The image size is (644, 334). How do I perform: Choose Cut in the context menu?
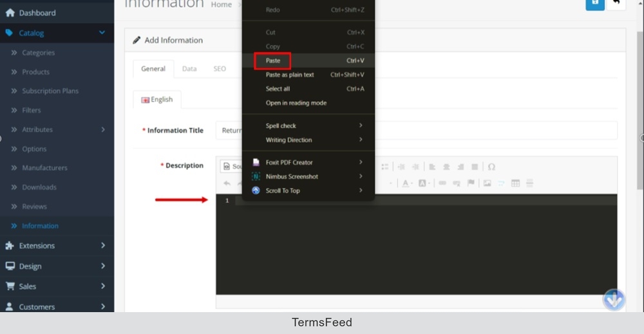308,32
